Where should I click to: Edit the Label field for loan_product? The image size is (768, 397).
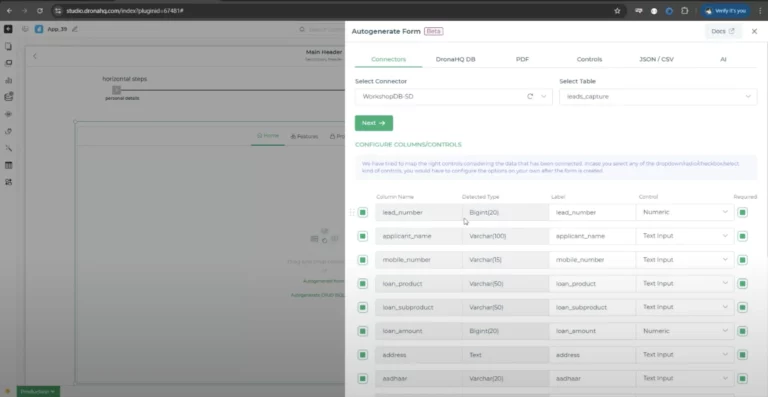[x=592, y=283]
